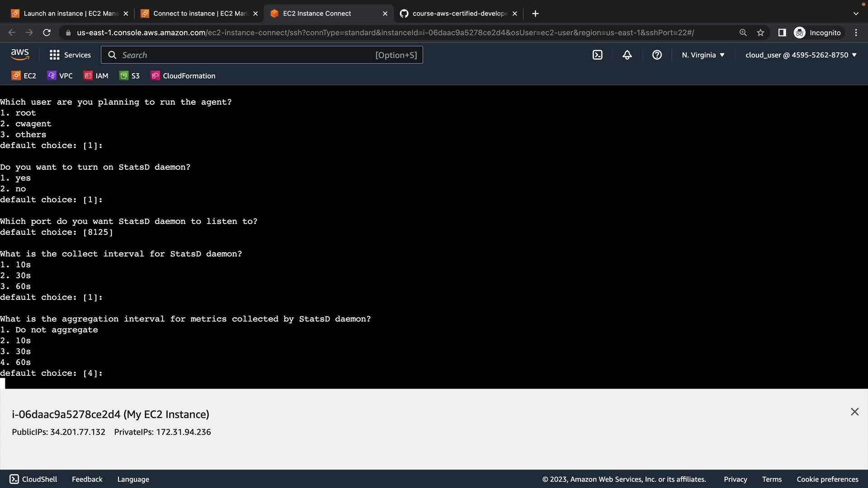Open the EC2 shortcut in favorites bar
The width and height of the screenshot is (868, 488).
(x=24, y=76)
